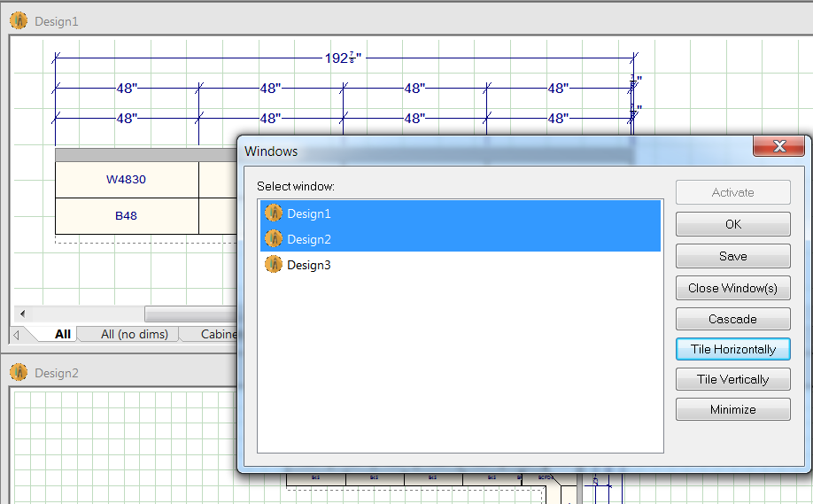Select Design3 in the window list
The height and width of the screenshot is (504, 813).
tap(461, 265)
